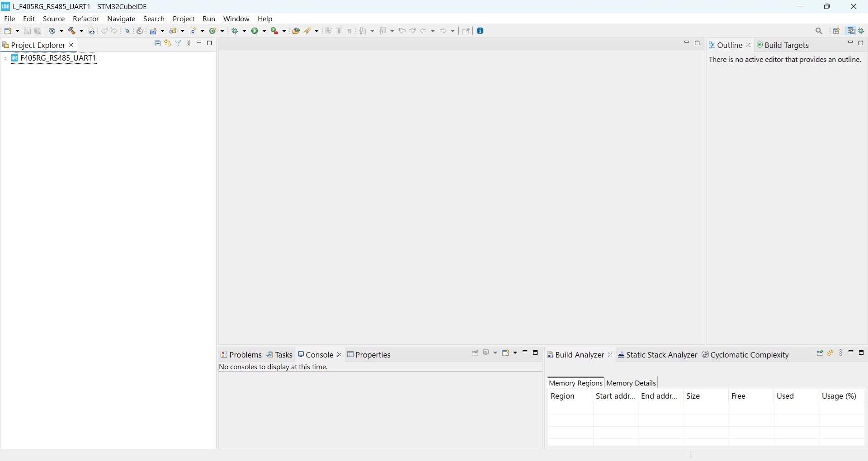Build the project with the hammer icon

click(72, 31)
